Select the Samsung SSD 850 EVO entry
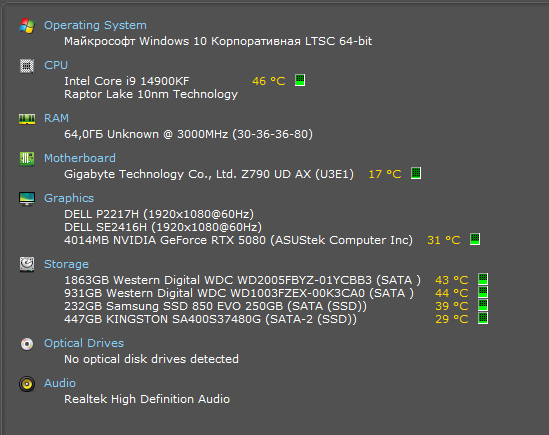Viewport: 549px width, 435px height. point(215,306)
